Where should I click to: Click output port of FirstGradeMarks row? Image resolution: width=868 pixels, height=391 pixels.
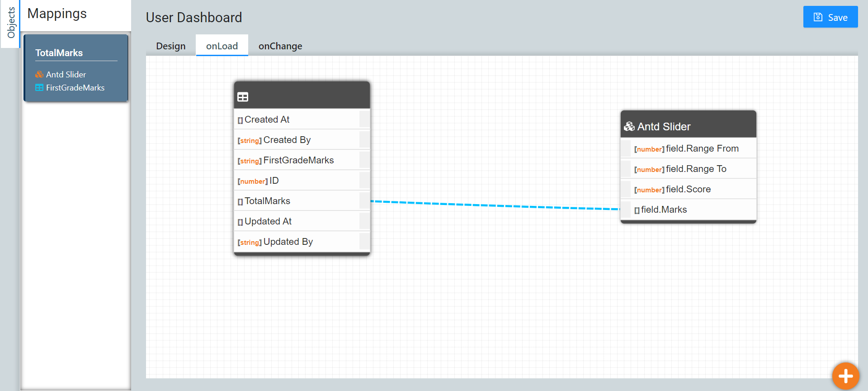pos(364,160)
